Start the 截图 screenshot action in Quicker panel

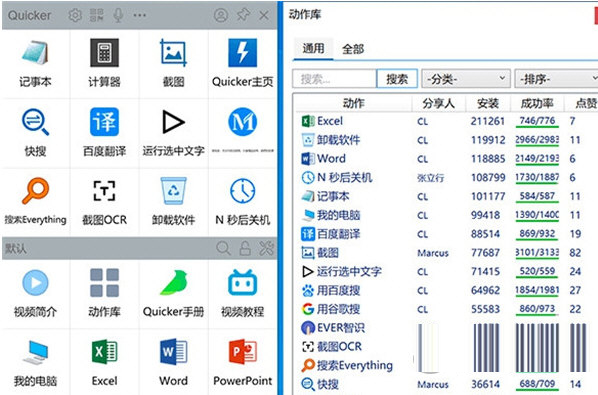[174, 64]
